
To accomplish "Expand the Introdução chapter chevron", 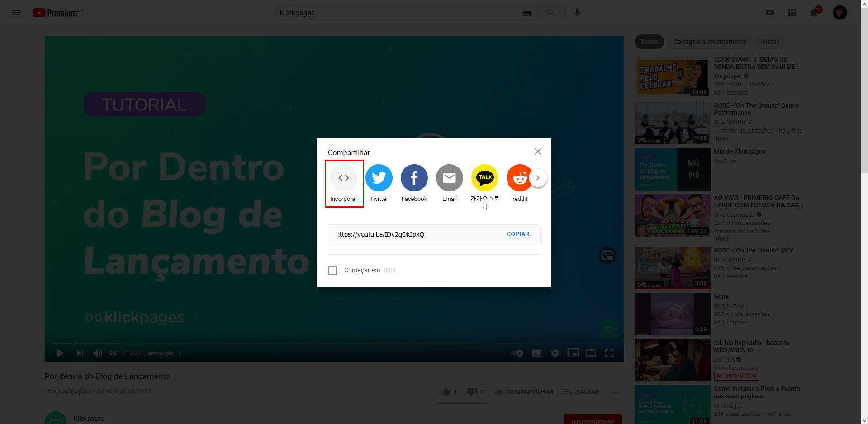I will tap(180, 353).
